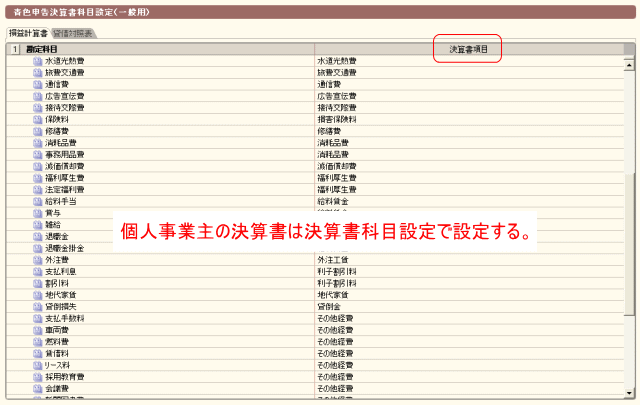
Task: Click the account icon beside 減価償却費 account
Action: pyautogui.click(x=38, y=167)
